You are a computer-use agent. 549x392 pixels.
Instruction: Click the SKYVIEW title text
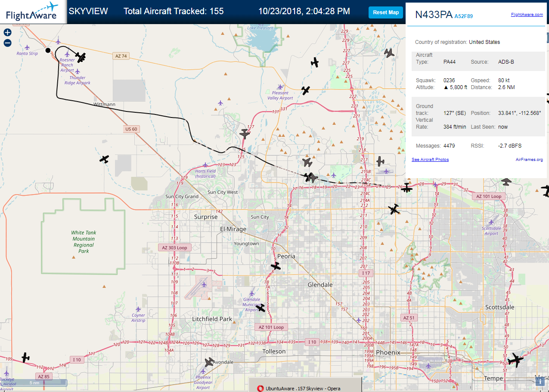click(88, 11)
